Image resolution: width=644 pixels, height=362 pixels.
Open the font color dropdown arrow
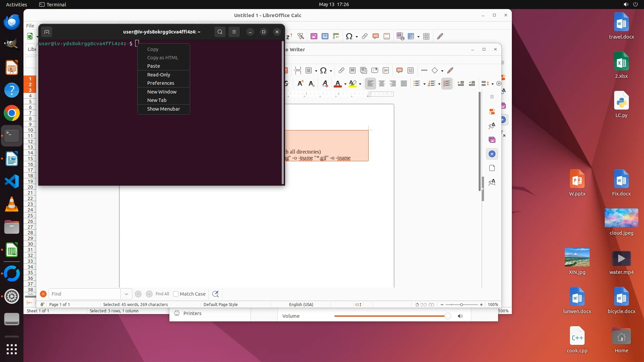click(x=345, y=84)
